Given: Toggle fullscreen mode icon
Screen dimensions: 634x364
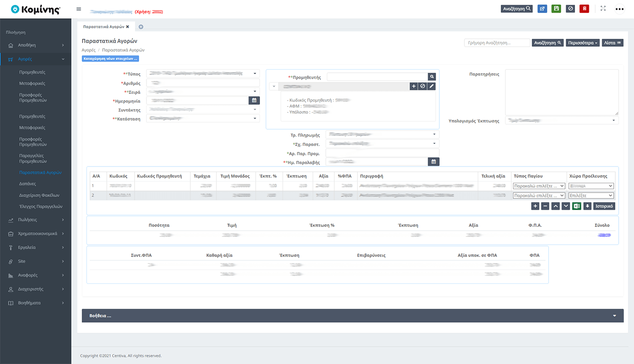Looking at the screenshot, I should click(603, 9).
